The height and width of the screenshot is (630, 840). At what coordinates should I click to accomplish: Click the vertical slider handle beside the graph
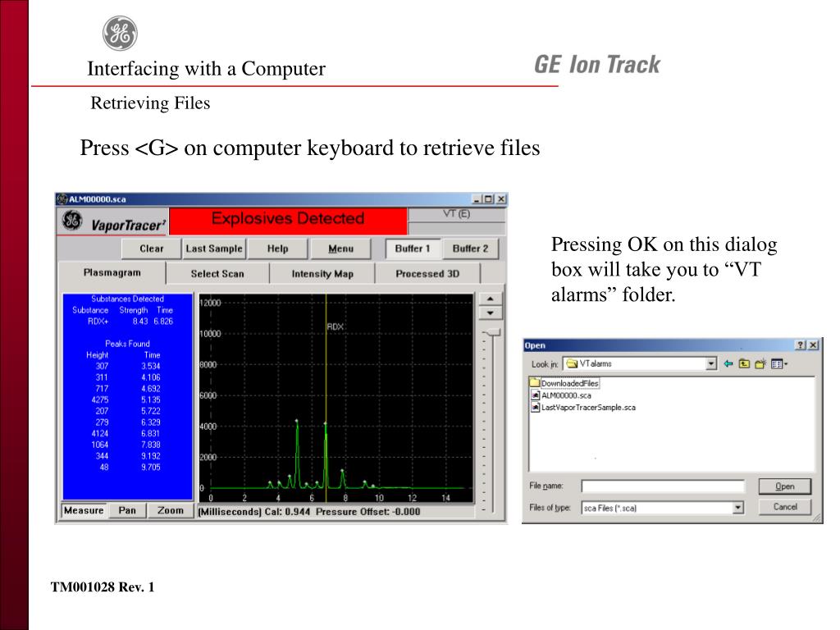492,333
